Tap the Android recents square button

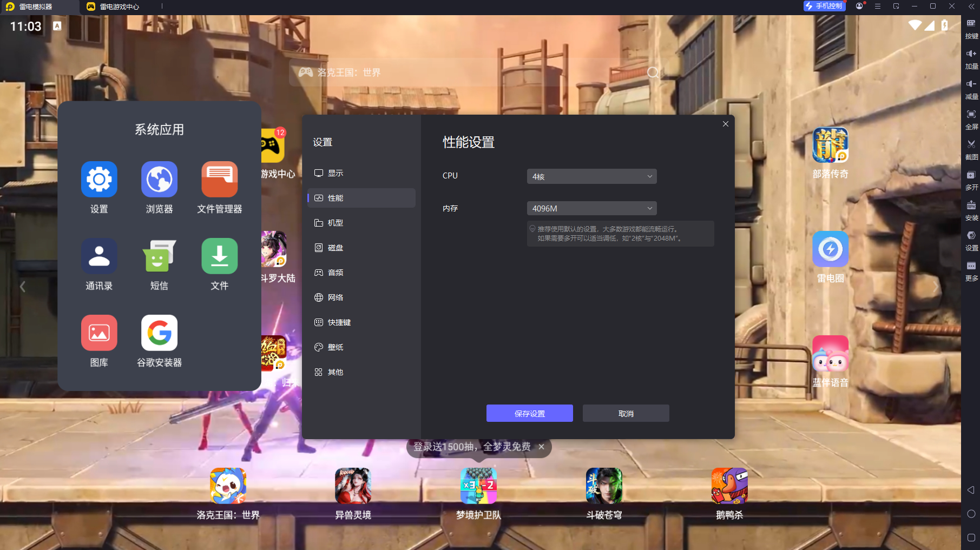[971, 538]
